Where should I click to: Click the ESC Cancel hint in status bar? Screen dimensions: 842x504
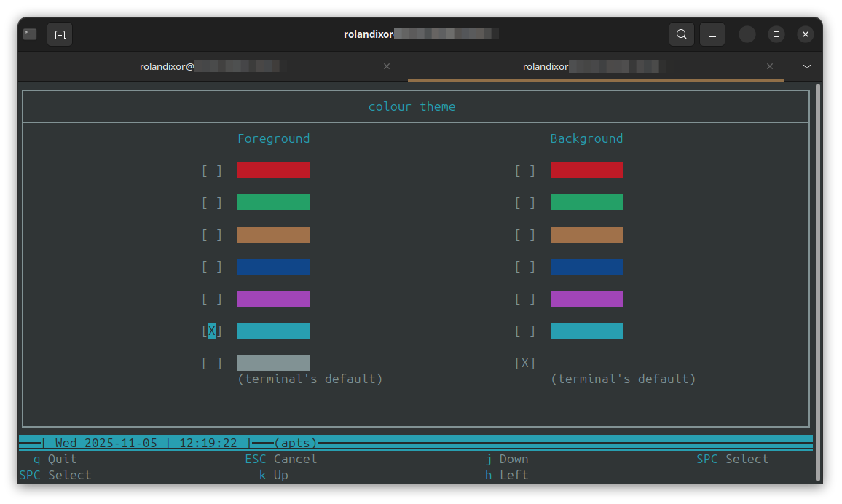280,459
